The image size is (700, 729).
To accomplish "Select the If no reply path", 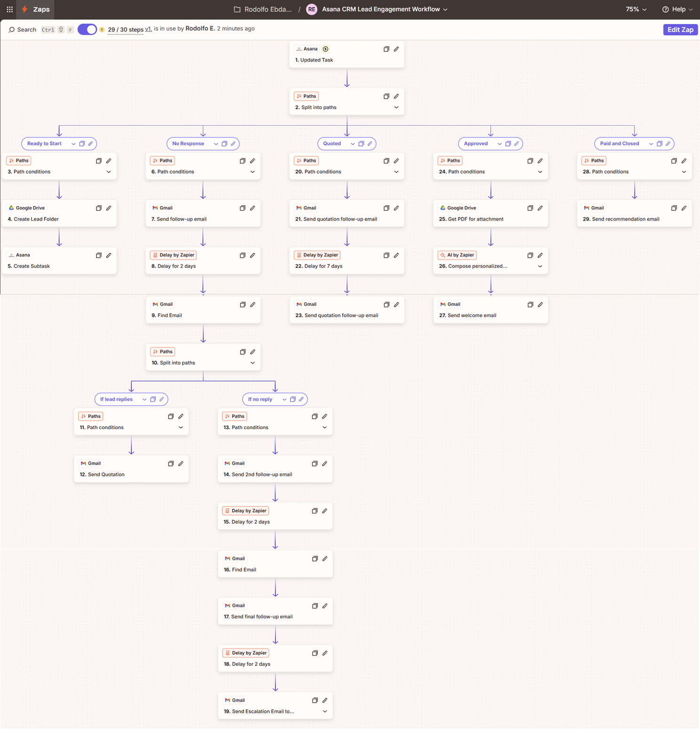I will pyautogui.click(x=260, y=399).
